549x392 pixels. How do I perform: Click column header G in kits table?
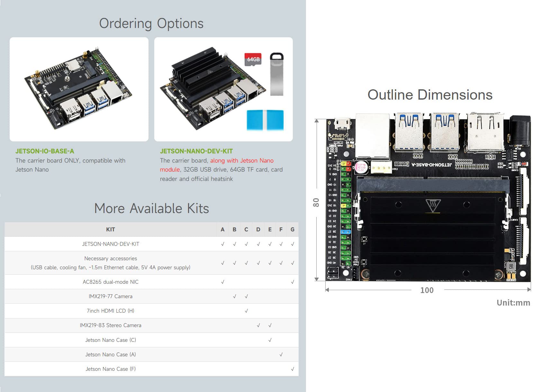[x=292, y=229]
